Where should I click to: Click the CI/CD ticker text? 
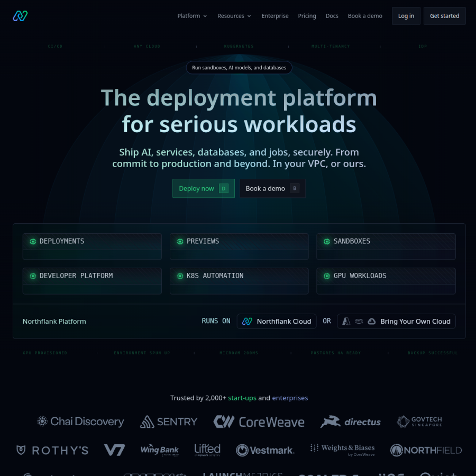click(55, 47)
